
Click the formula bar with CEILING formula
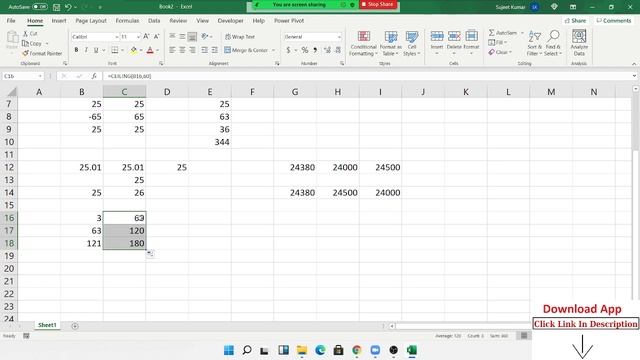pyautogui.click(x=367, y=76)
